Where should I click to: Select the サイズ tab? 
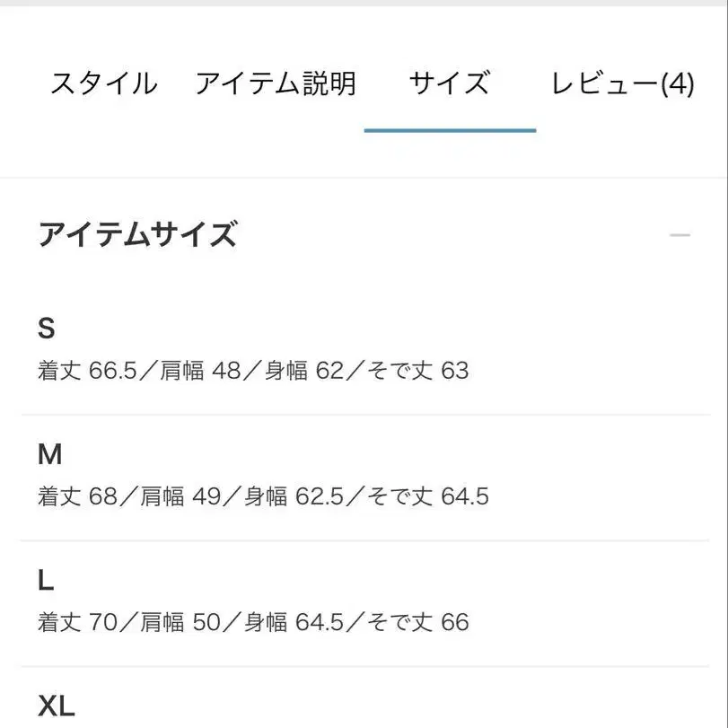tap(450, 83)
